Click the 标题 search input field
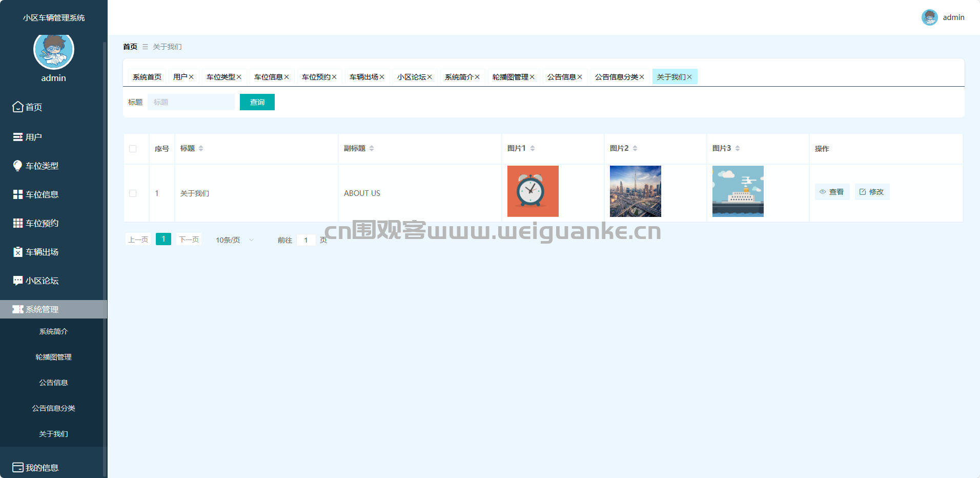The width and height of the screenshot is (980, 478). pos(191,102)
